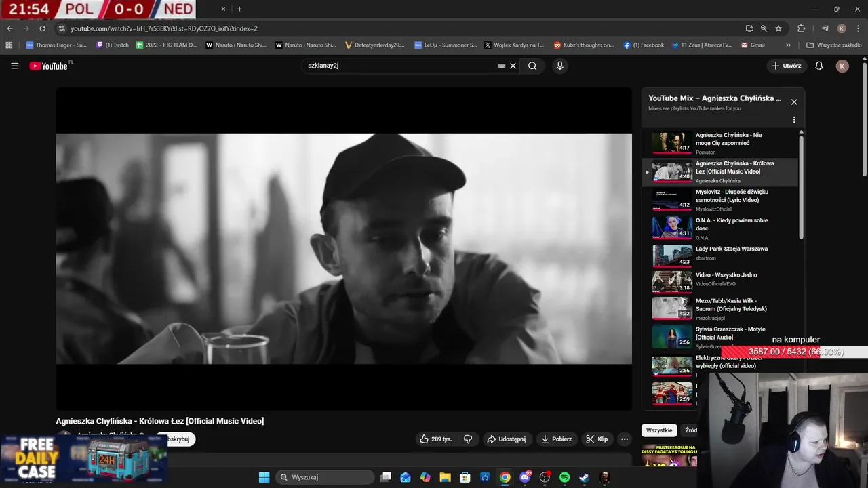Click the Chrome address bar URL

[x=164, y=28]
